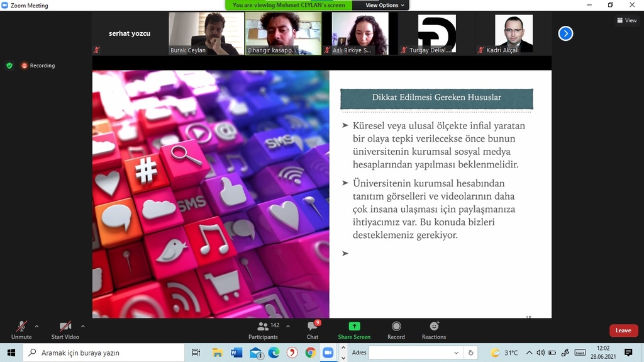Open Windows Start menu
Image resolution: width=644 pixels, height=362 pixels.
click(x=11, y=353)
